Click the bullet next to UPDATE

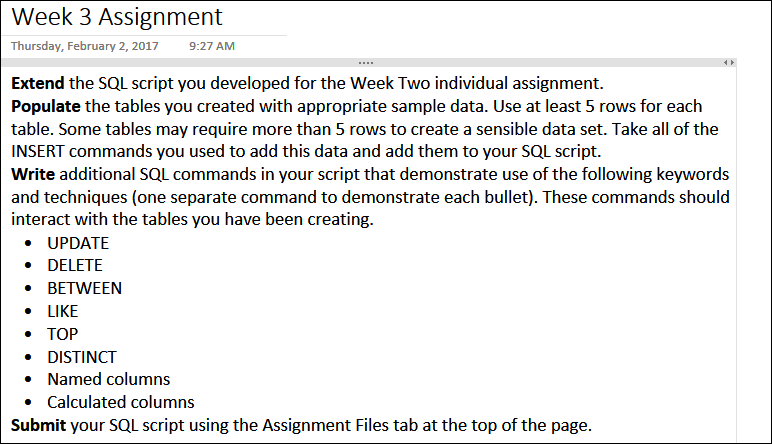point(31,243)
